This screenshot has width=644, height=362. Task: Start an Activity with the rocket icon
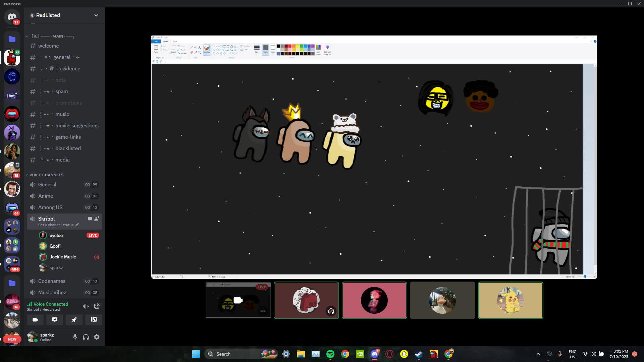coord(74,320)
